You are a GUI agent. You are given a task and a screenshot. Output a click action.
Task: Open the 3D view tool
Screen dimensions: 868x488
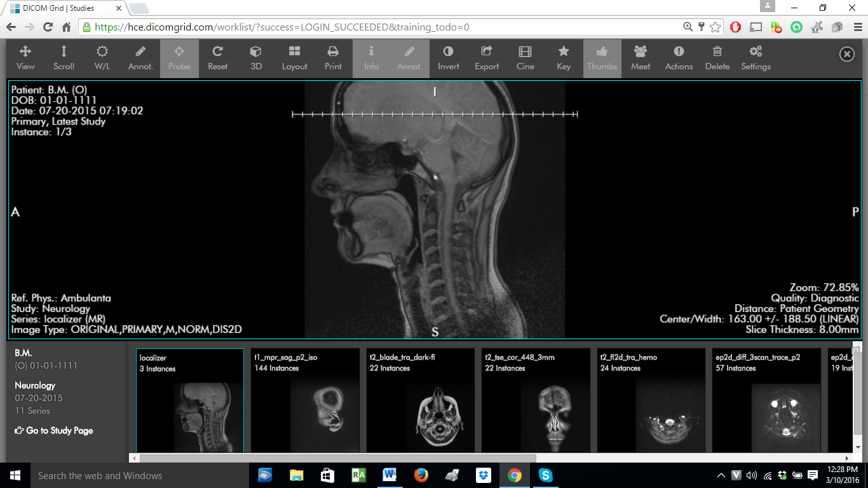click(256, 58)
